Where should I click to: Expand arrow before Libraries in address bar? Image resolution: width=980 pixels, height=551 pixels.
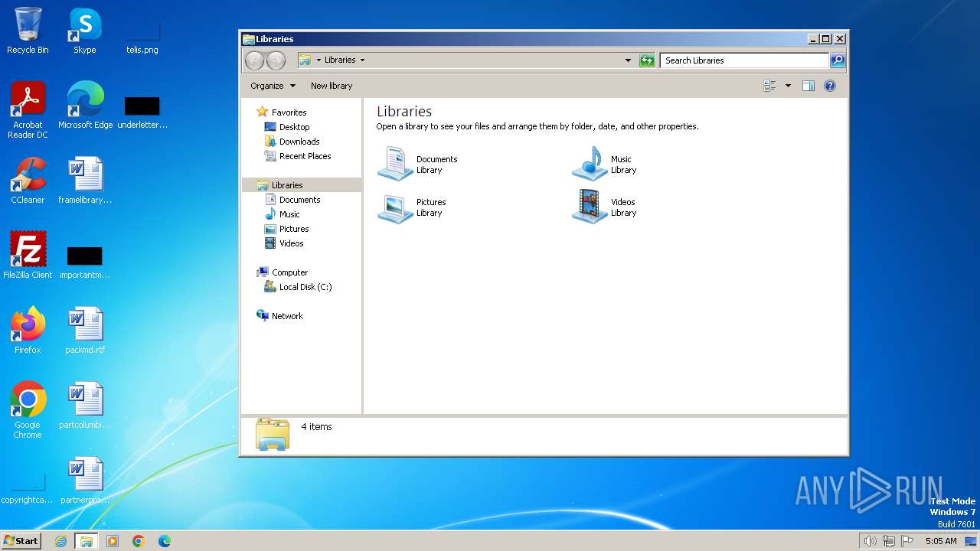pyautogui.click(x=318, y=60)
